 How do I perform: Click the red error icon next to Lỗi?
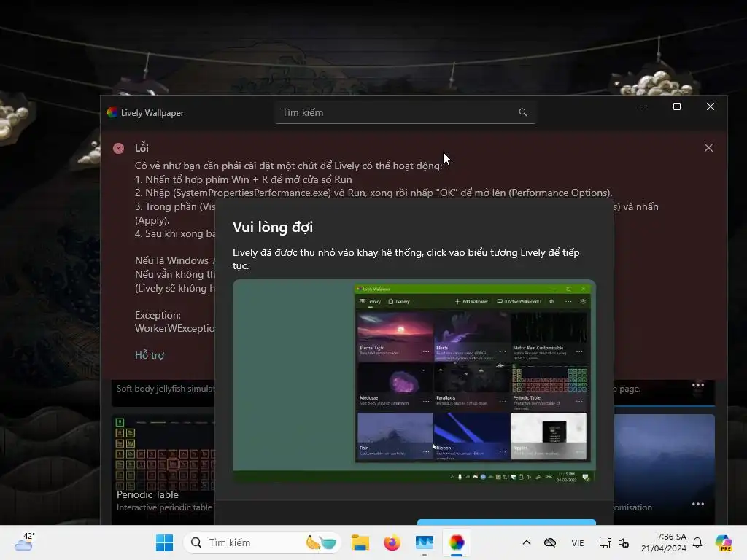tap(119, 148)
